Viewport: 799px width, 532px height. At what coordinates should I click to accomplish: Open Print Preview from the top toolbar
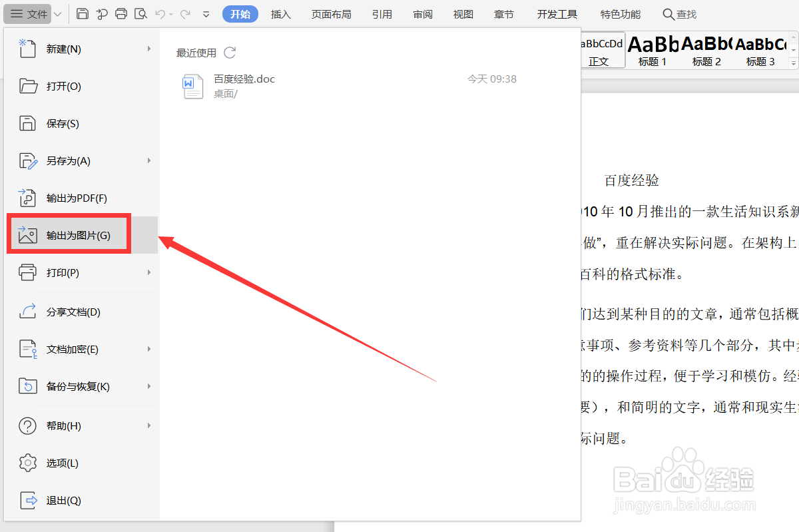pos(141,13)
